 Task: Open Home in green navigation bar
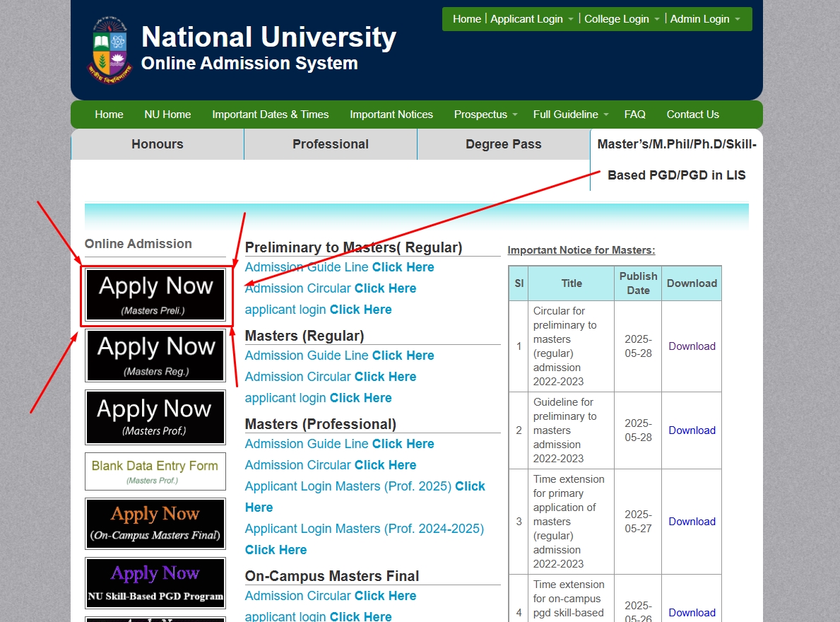(109, 115)
